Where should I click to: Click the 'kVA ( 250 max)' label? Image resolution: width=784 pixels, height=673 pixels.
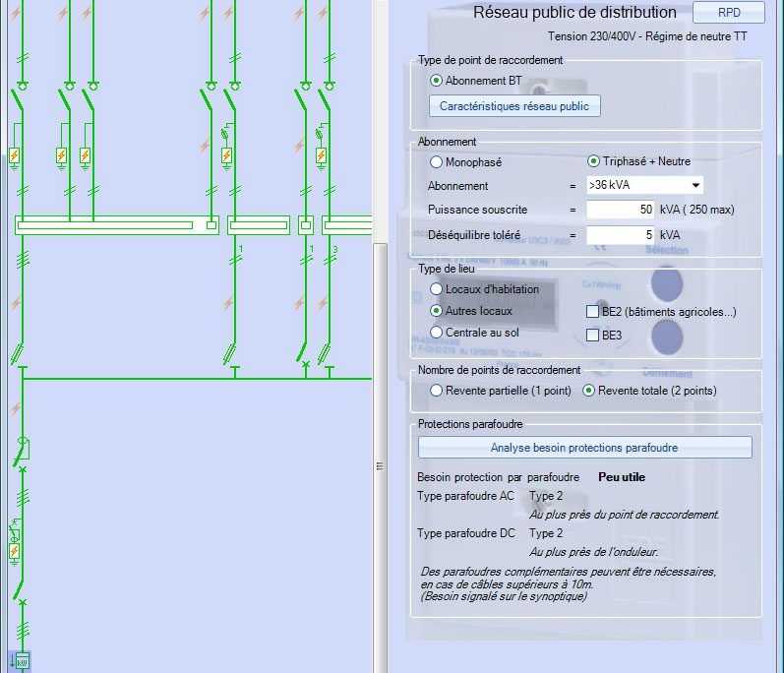click(x=697, y=210)
